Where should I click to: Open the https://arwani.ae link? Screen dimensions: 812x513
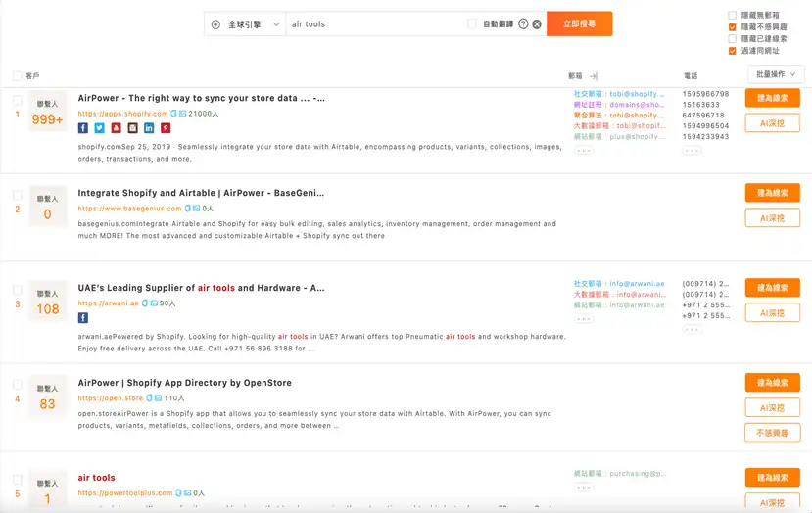point(109,303)
